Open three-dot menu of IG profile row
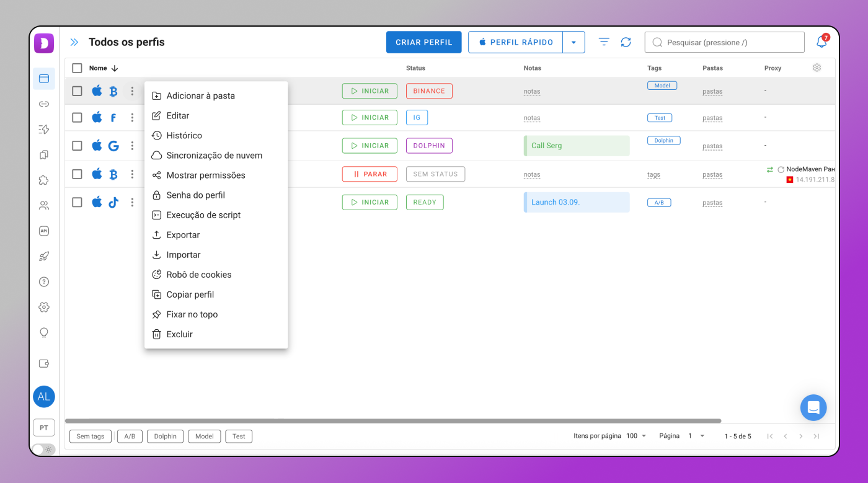The height and width of the screenshot is (483, 868). coord(132,118)
